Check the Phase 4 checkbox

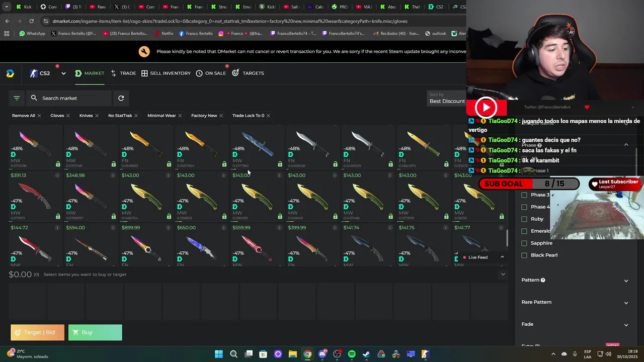point(524,207)
